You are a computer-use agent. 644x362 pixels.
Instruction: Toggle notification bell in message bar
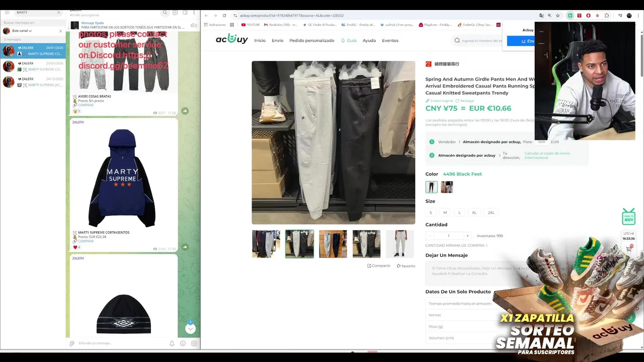pos(172,343)
